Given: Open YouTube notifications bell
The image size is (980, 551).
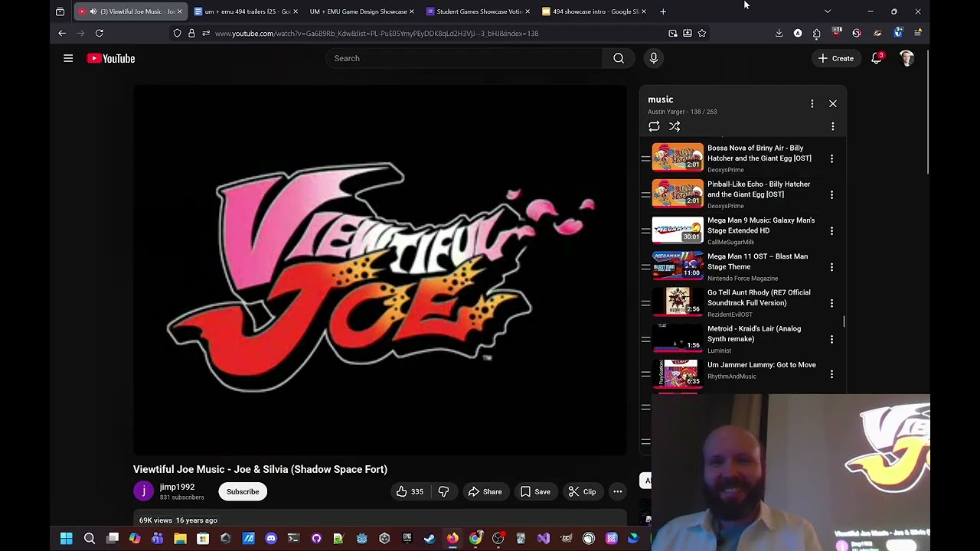Looking at the screenshot, I should (877, 58).
